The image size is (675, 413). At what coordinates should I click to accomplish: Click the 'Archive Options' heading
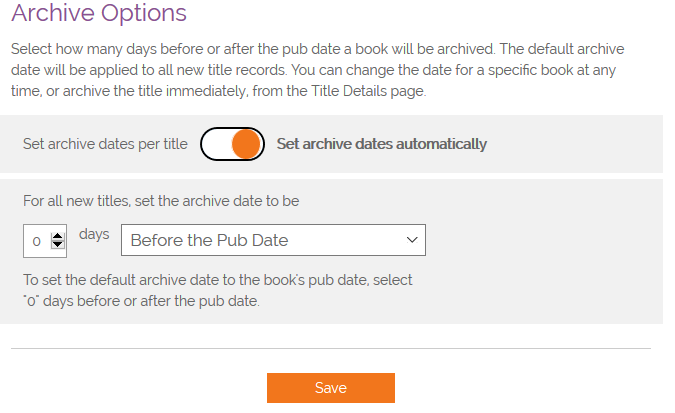pyautogui.click(x=99, y=14)
